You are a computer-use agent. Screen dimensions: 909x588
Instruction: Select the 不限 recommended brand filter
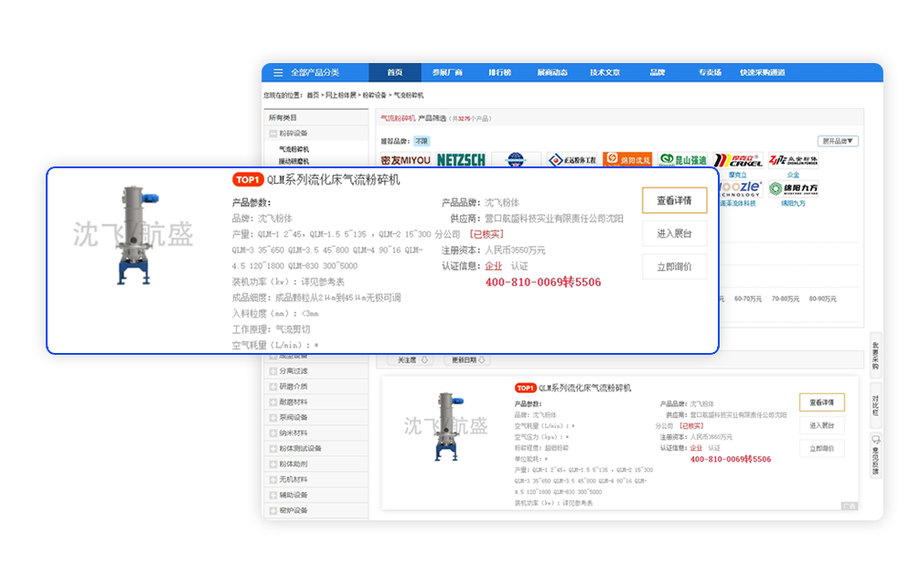[x=422, y=141]
